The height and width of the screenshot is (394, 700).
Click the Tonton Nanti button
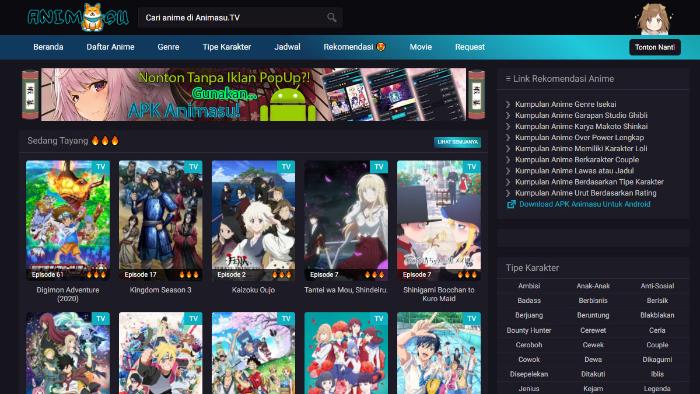coord(655,47)
